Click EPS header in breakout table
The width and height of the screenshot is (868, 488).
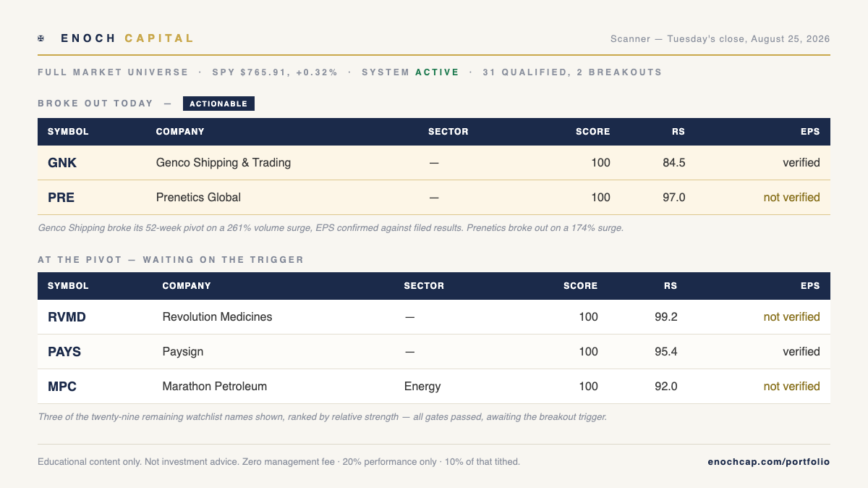[x=810, y=132]
